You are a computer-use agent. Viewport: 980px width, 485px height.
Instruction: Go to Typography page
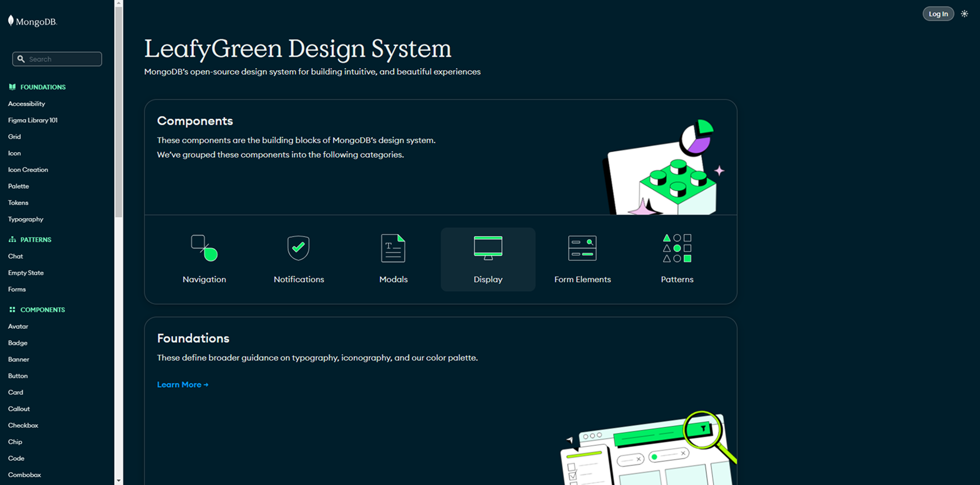26,219
